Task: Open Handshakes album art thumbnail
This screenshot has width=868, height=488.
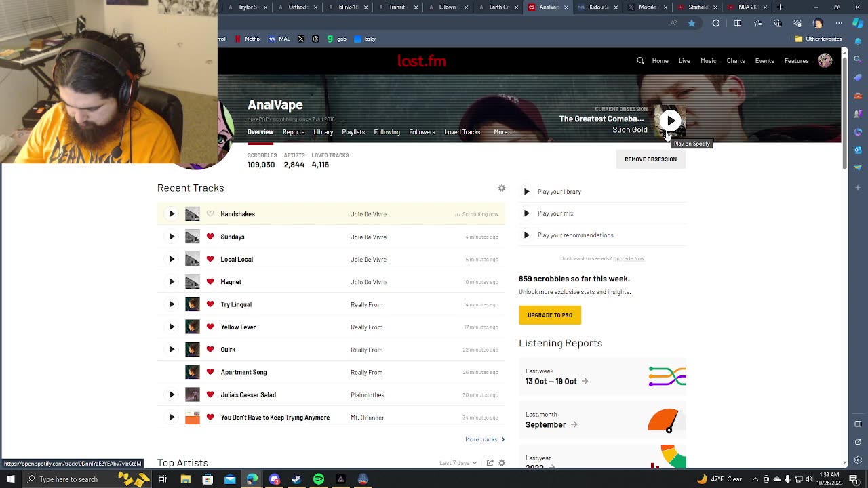Action: (x=193, y=214)
